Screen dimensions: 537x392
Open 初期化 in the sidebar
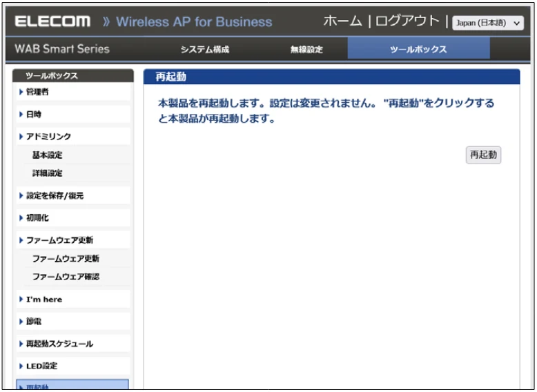pos(73,218)
